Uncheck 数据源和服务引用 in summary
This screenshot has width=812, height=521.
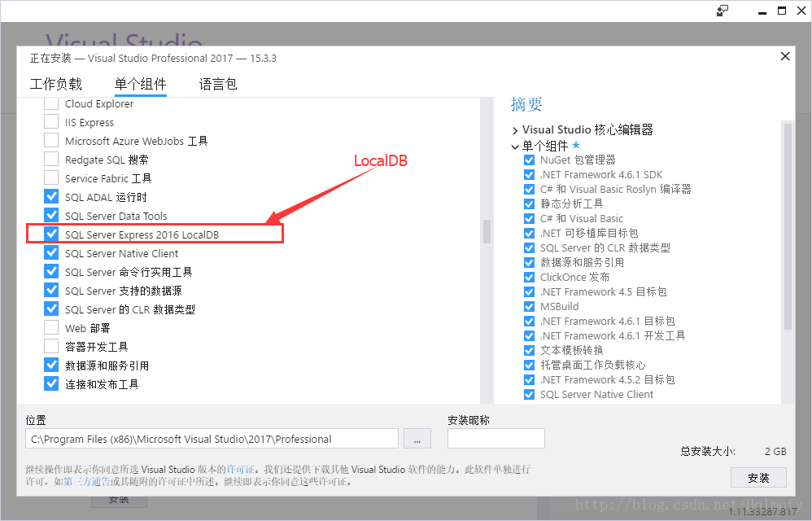tap(529, 263)
